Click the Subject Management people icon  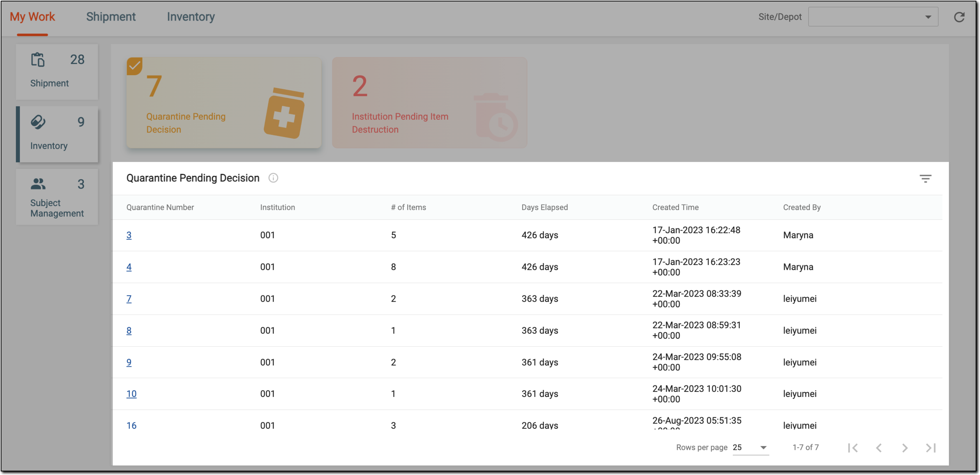pyautogui.click(x=38, y=184)
